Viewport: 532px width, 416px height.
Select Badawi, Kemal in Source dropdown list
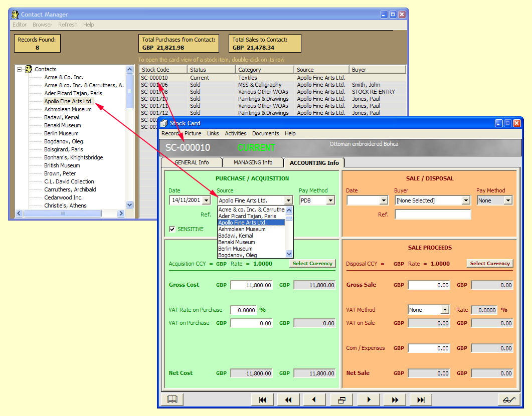pyautogui.click(x=251, y=235)
